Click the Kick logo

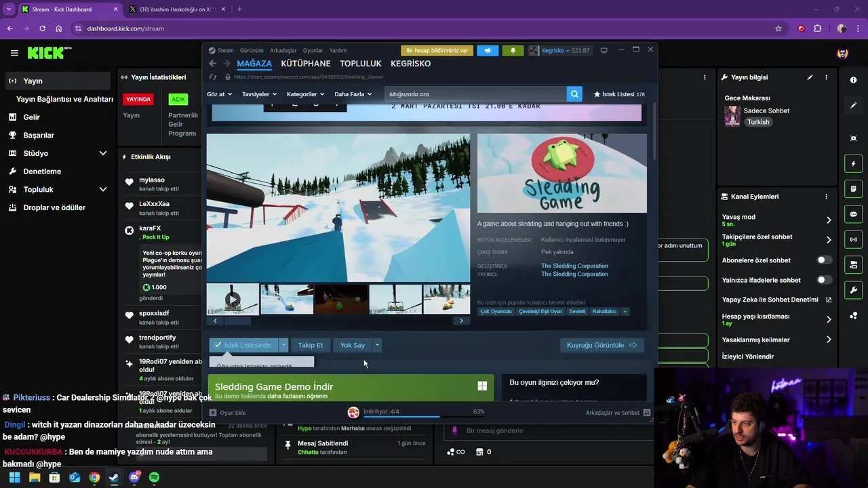(49, 53)
